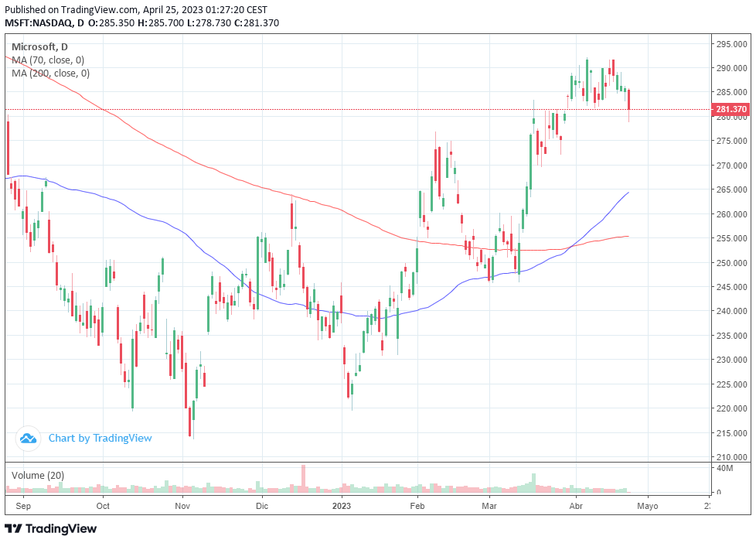This screenshot has width=756, height=543.
Task: Click the 40M volume axis label
Action: 724,468
